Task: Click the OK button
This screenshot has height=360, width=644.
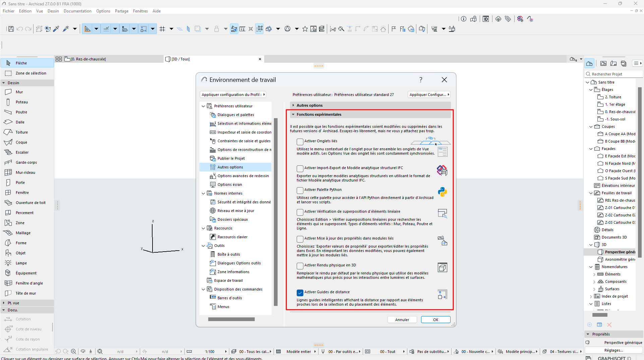Action: click(435, 320)
